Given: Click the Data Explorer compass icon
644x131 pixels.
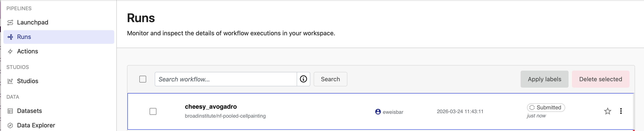Looking at the screenshot, I should tap(10, 125).
